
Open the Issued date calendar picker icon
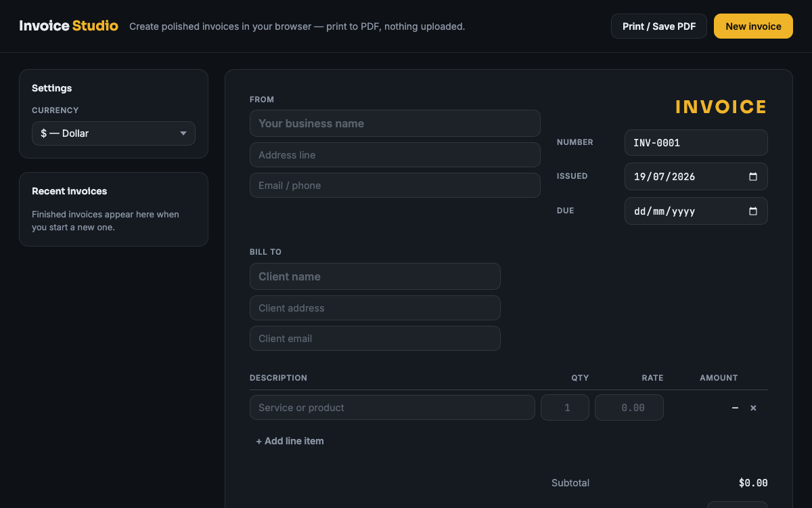753,177
